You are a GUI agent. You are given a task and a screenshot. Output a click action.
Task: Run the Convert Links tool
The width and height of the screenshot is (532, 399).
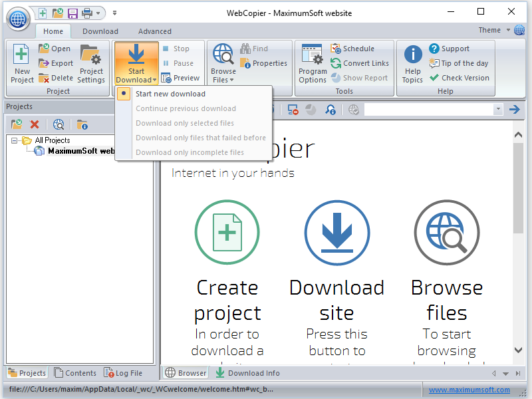point(360,63)
